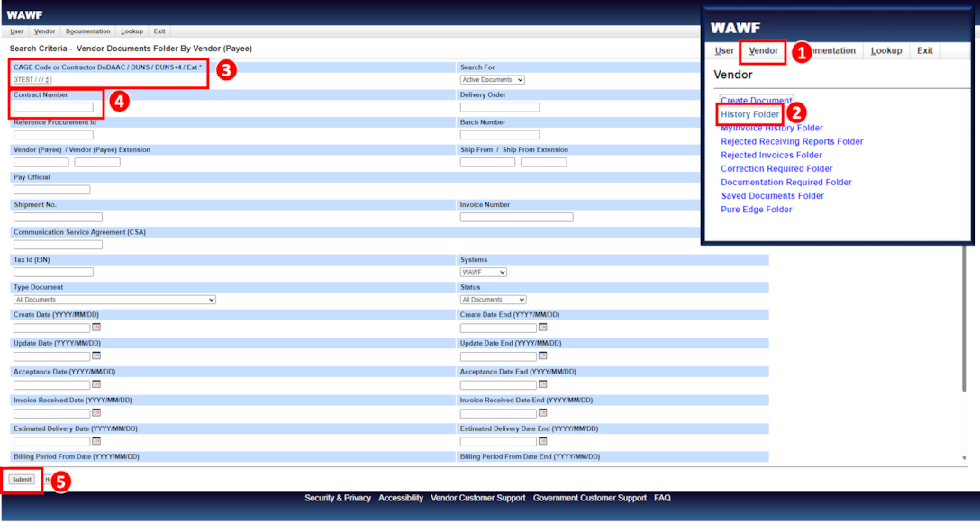The image size is (980, 522).
Task: Click Exit in the inset panel menu
Action: [x=925, y=51]
